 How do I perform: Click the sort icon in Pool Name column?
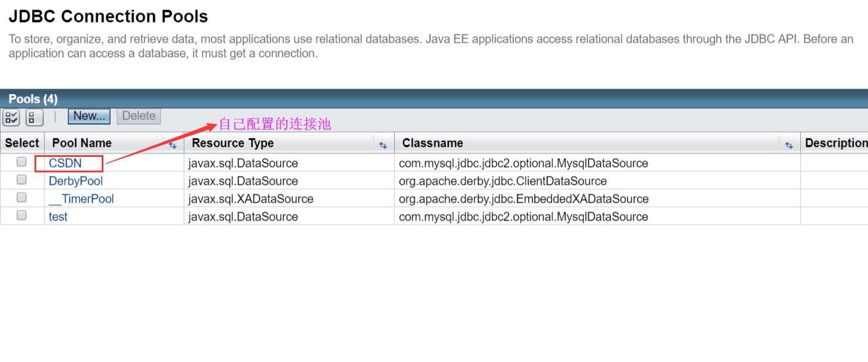coord(173,144)
